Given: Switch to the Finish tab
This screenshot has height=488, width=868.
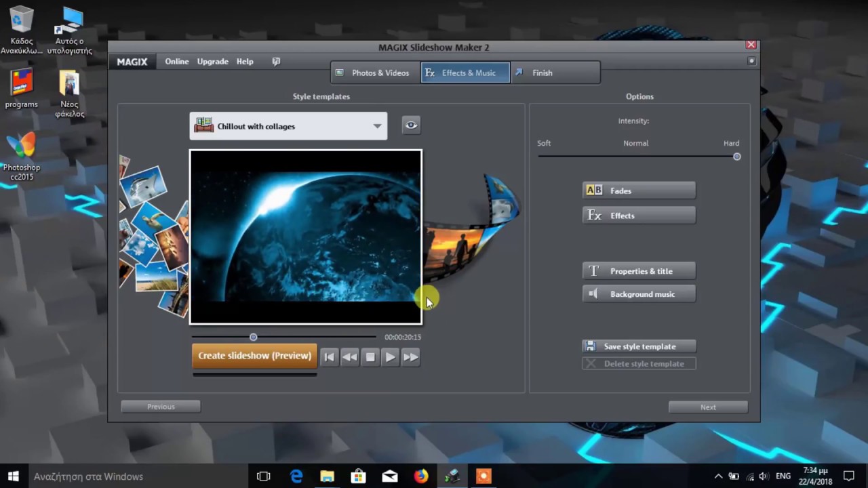Looking at the screenshot, I should [x=555, y=73].
